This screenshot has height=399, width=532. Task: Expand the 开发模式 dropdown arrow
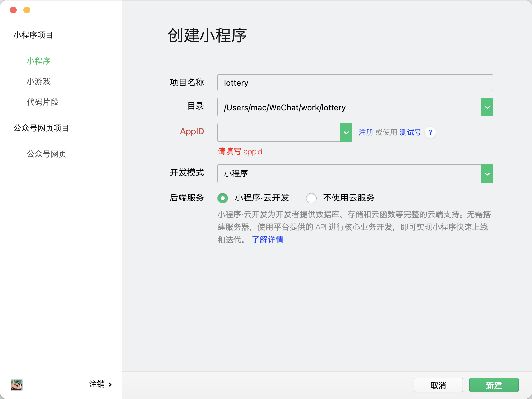487,174
